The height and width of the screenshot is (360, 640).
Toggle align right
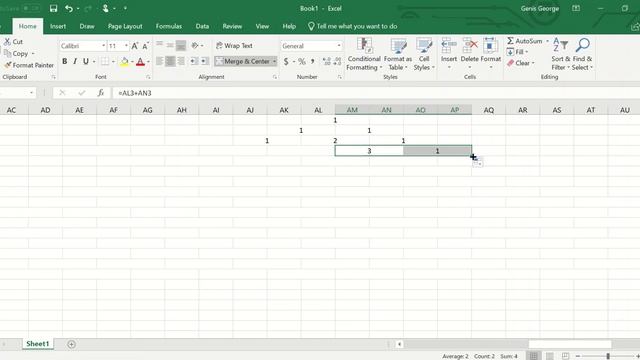point(181,62)
